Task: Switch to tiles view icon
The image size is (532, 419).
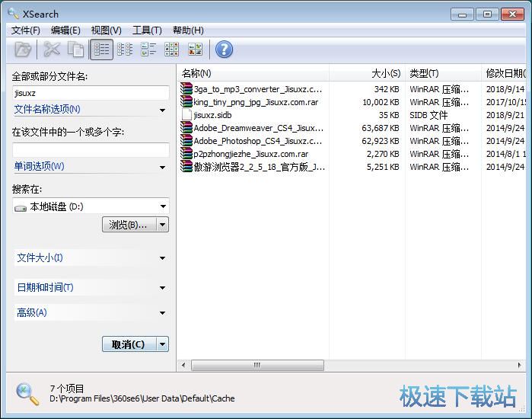Action: point(148,50)
